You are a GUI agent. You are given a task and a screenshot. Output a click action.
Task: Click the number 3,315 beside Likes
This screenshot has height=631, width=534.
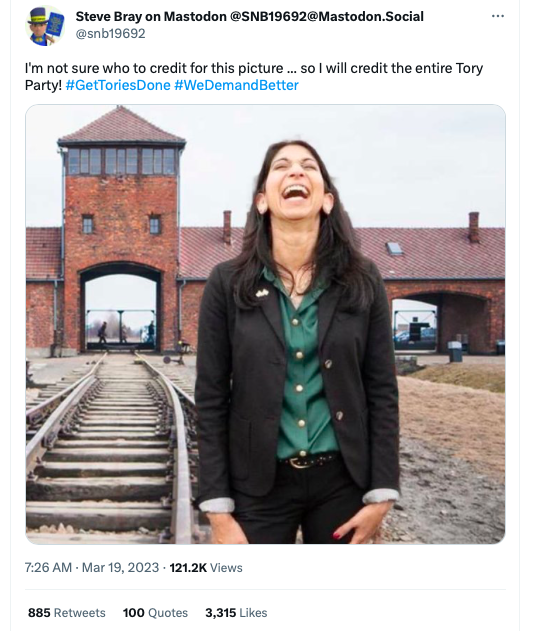pos(221,613)
